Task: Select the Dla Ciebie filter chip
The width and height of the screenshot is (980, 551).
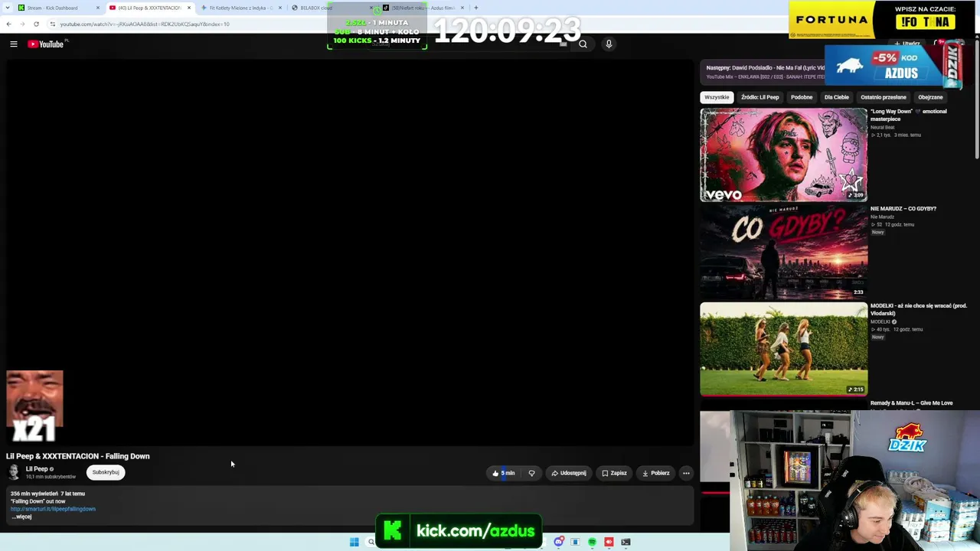Action: [x=836, y=97]
